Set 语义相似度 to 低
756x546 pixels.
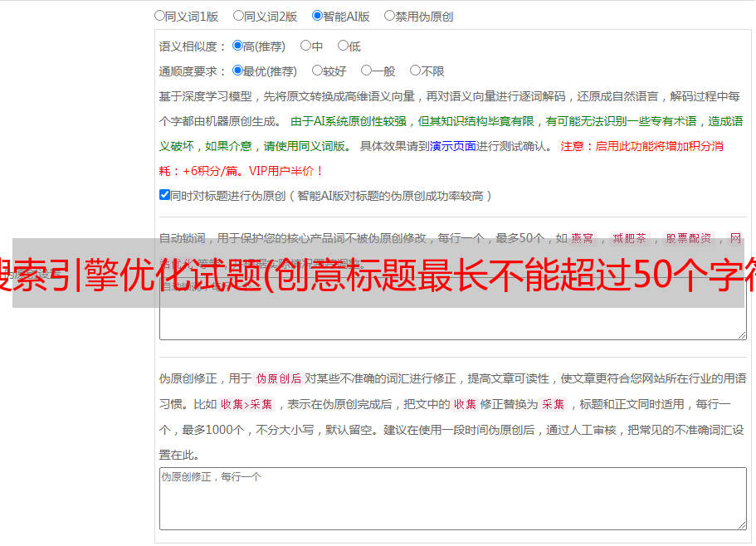(343, 46)
